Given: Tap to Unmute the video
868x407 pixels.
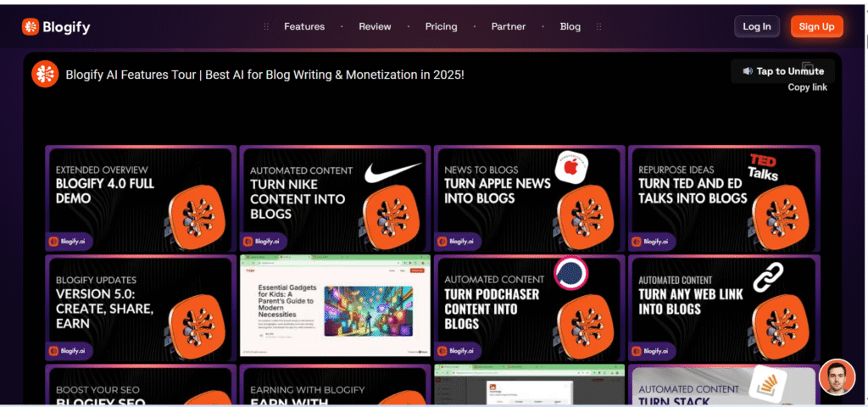Looking at the screenshot, I should pos(782,71).
